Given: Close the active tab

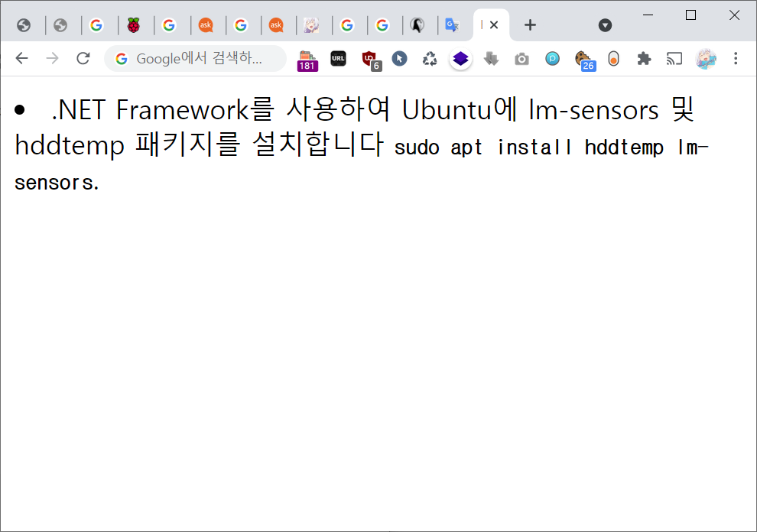Looking at the screenshot, I should (494, 25).
